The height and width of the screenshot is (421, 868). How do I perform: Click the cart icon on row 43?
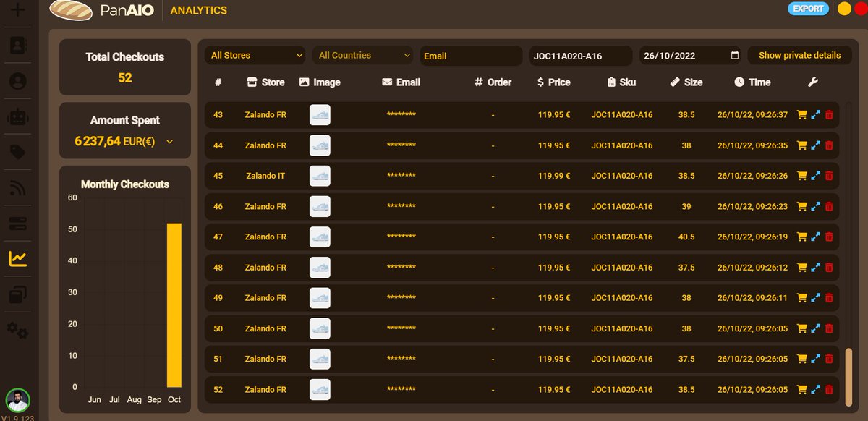(x=801, y=114)
